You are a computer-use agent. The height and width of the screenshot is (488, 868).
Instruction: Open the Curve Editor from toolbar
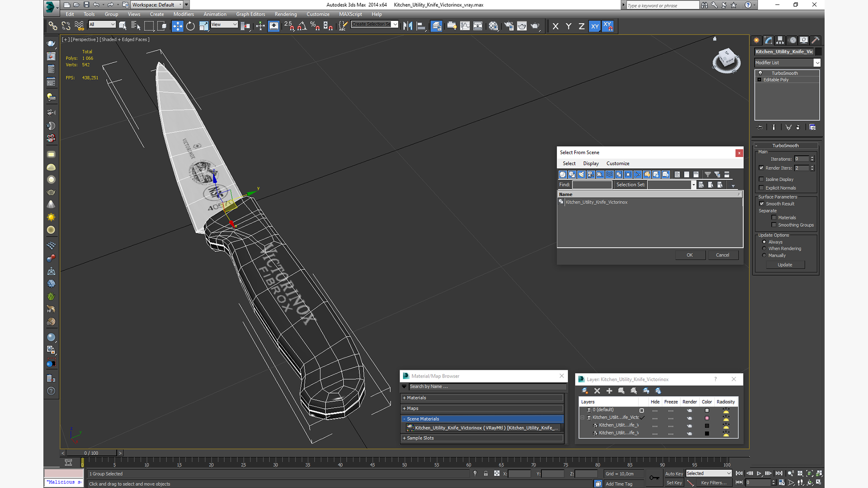click(x=465, y=26)
